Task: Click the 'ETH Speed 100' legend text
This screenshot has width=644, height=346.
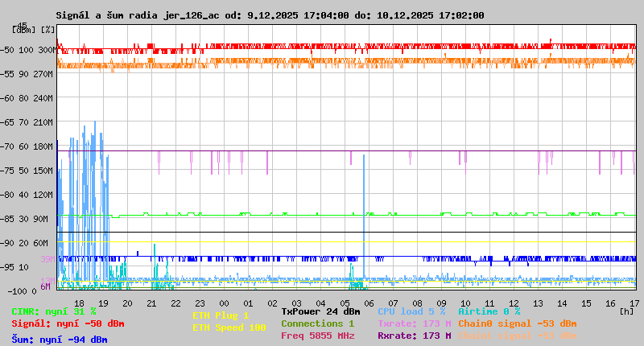Action: (x=229, y=327)
